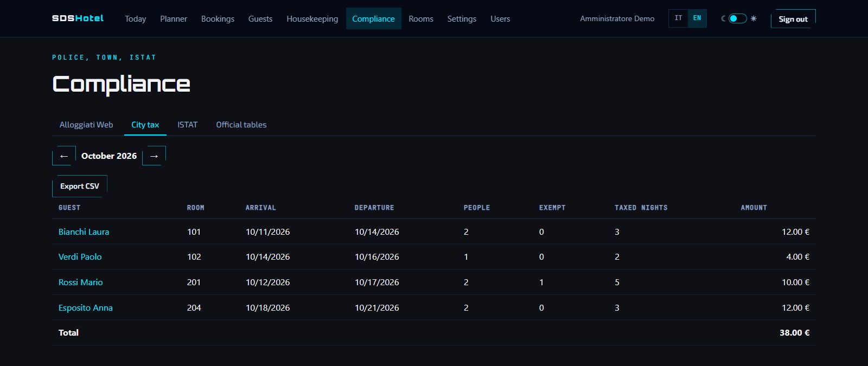Go to next month arrow
868x366 pixels.
click(154, 156)
